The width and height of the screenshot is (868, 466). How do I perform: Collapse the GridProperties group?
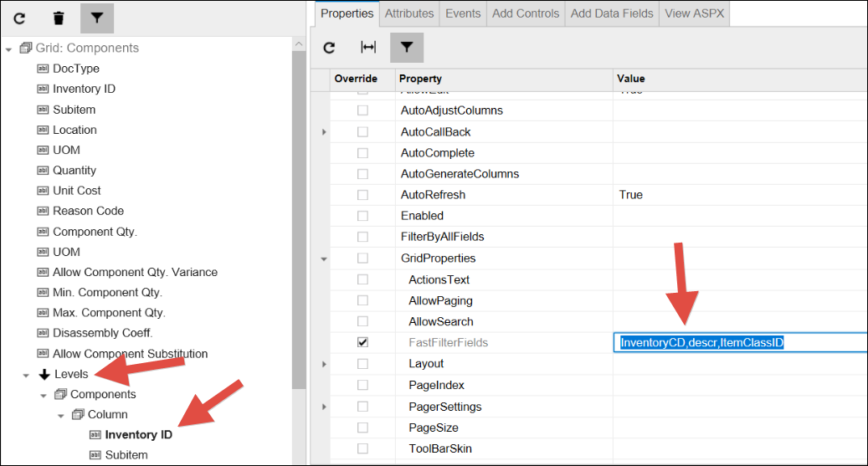324,259
